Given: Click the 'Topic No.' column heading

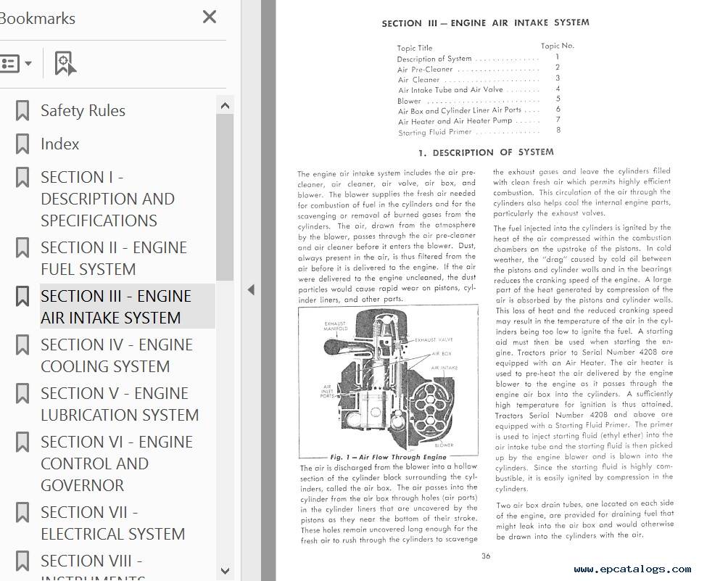Looking at the screenshot, I should (558, 46).
